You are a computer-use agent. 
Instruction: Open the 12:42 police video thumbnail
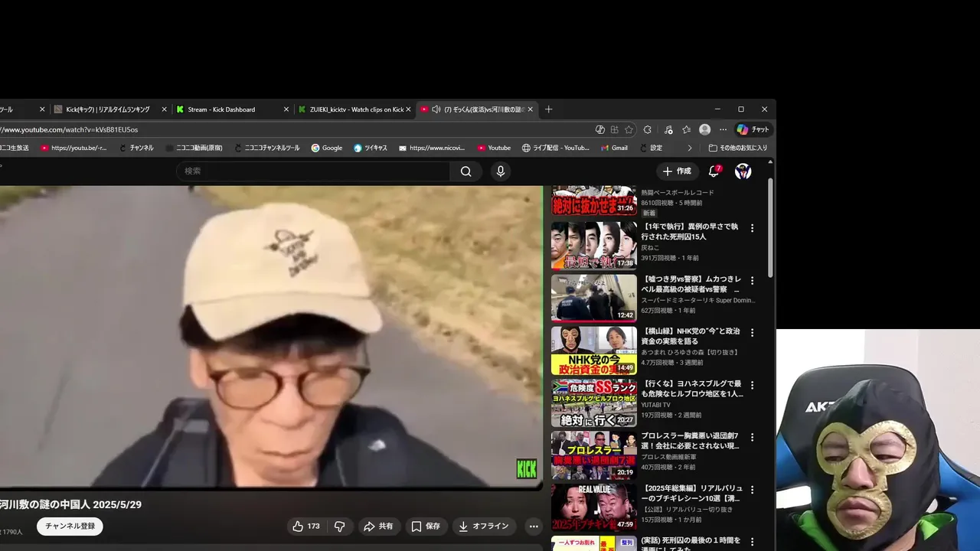tap(594, 298)
